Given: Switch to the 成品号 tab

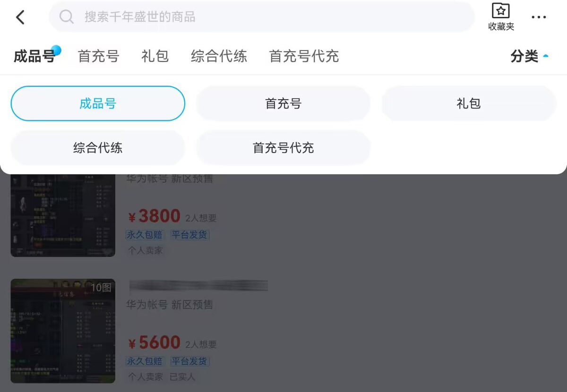Looking at the screenshot, I should pyautogui.click(x=34, y=56).
